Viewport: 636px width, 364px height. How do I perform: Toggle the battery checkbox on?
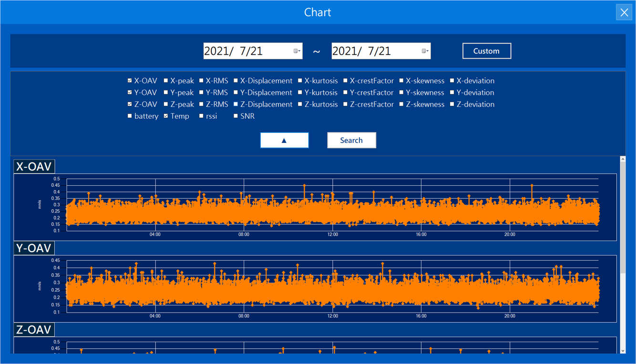pyautogui.click(x=130, y=116)
